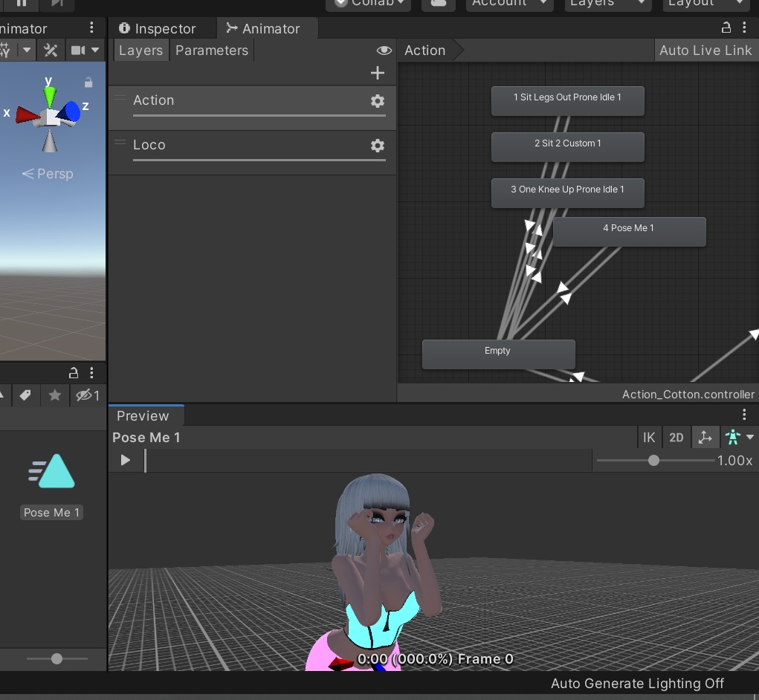This screenshot has width=759, height=700.
Task: Grab the Action layer drag handle
Action: click(120, 98)
